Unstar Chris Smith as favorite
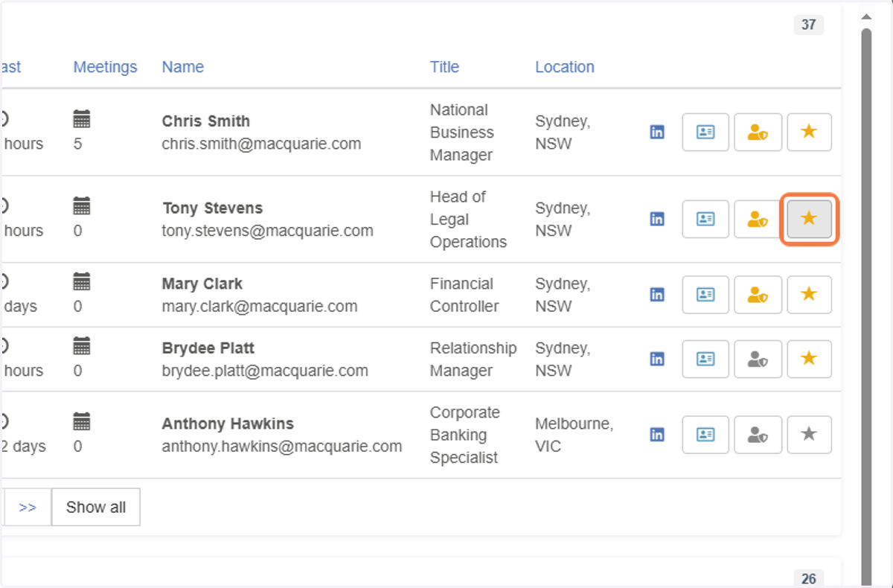893x588 pixels. (x=809, y=132)
